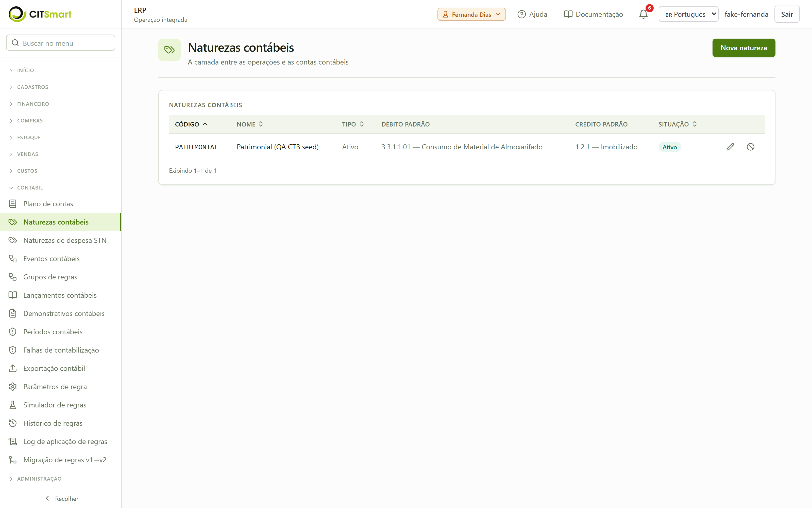Click the deactivate icon for PATRIMONIAL row
Viewport: 812px width, 508px height.
751,147
